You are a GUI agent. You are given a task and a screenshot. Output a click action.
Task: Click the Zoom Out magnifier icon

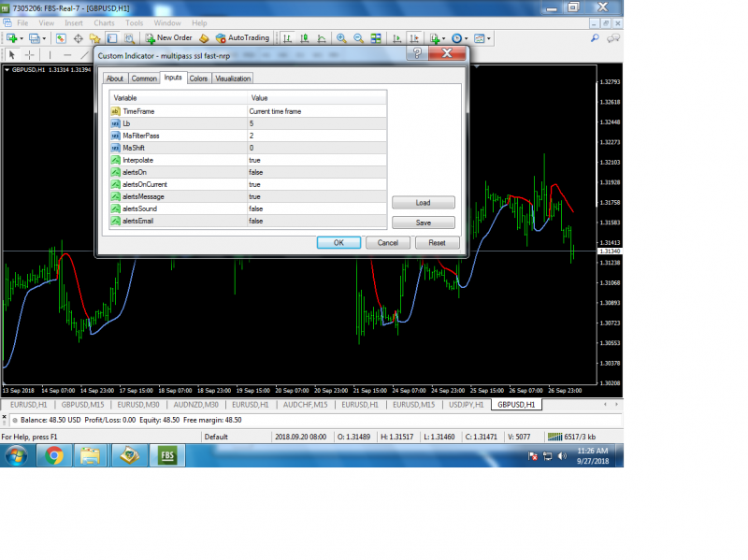358,38
